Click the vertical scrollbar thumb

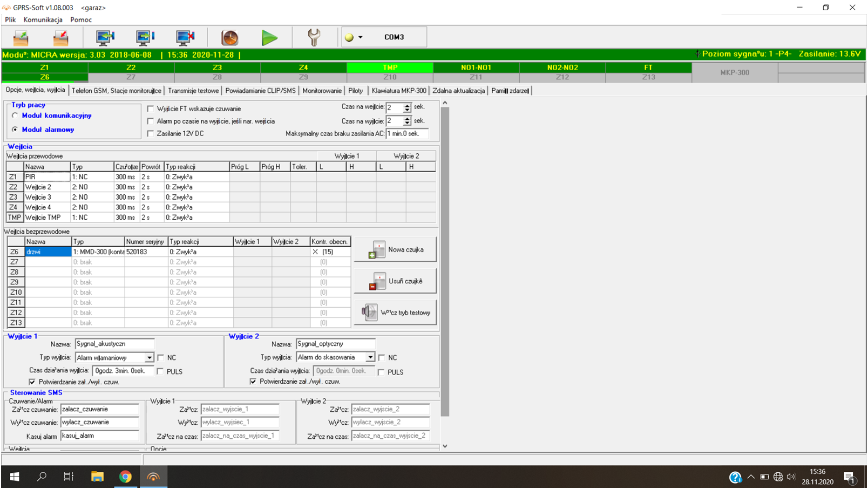coord(445,262)
